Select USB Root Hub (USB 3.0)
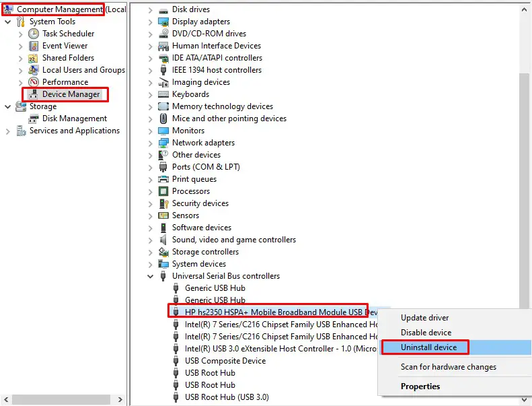 pyautogui.click(x=227, y=397)
